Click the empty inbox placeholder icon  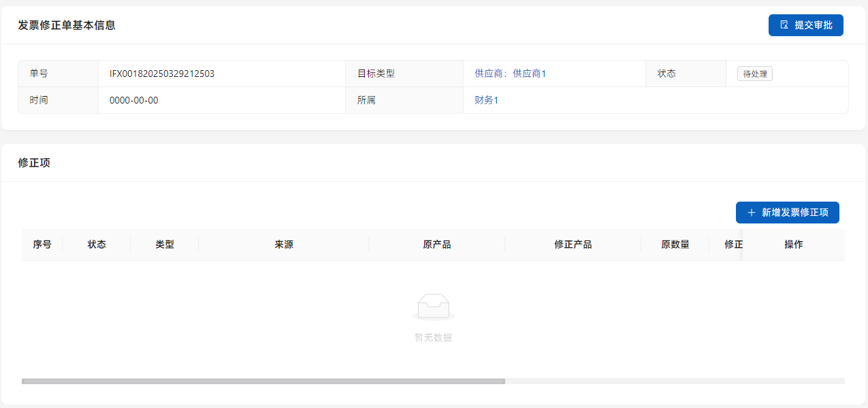click(433, 307)
